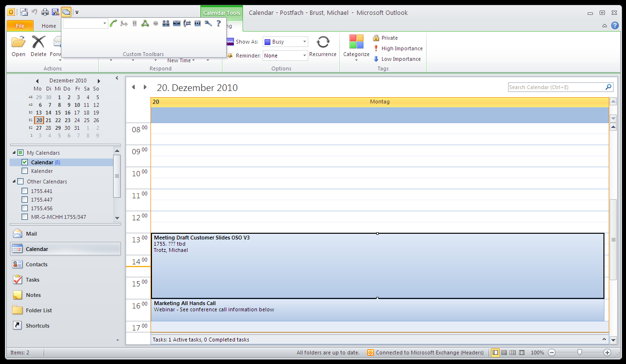The image size is (626, 364).
Task: Minimize the ribbon with the caret
Action: pyautogui.click(x=605, y=26)
